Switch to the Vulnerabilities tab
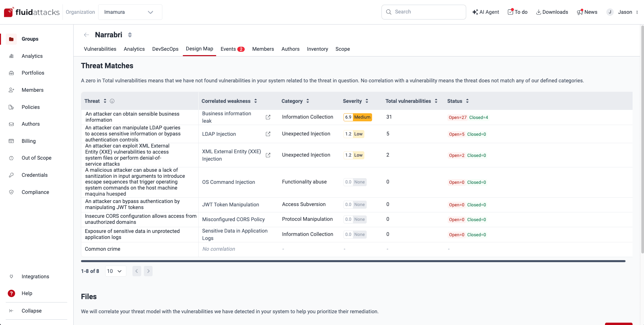Viewport: 644px width, 325px height. pyautogui.click(x=100, y=49)
